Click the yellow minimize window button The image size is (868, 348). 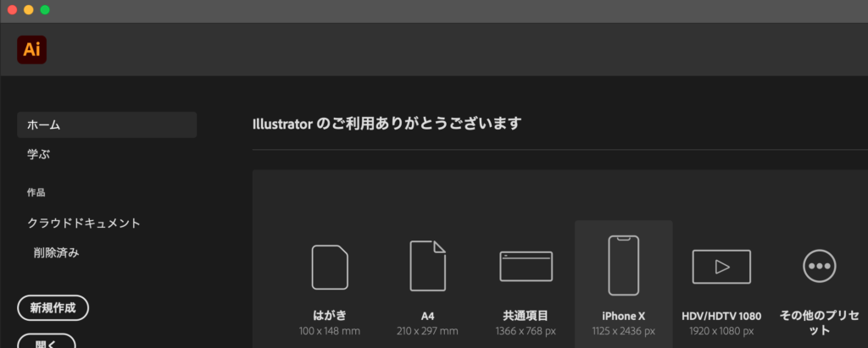(x=28, y=10)
